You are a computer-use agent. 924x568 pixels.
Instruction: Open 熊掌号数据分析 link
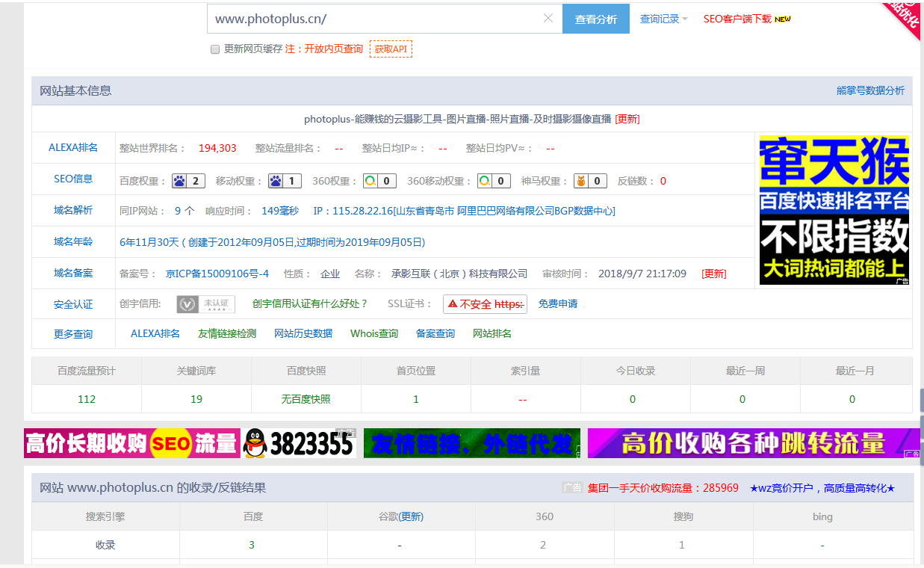coord(870,90)
